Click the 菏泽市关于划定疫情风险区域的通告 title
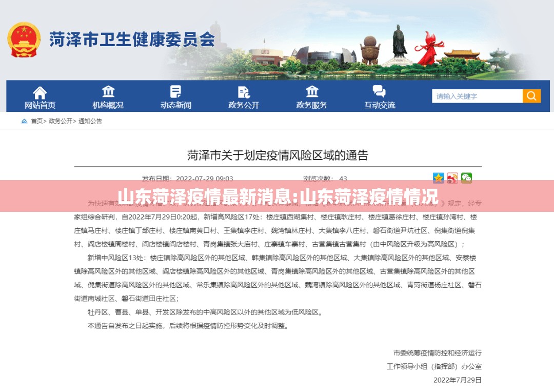The height and width of the screenshot is (392, 554). [278, 155]
